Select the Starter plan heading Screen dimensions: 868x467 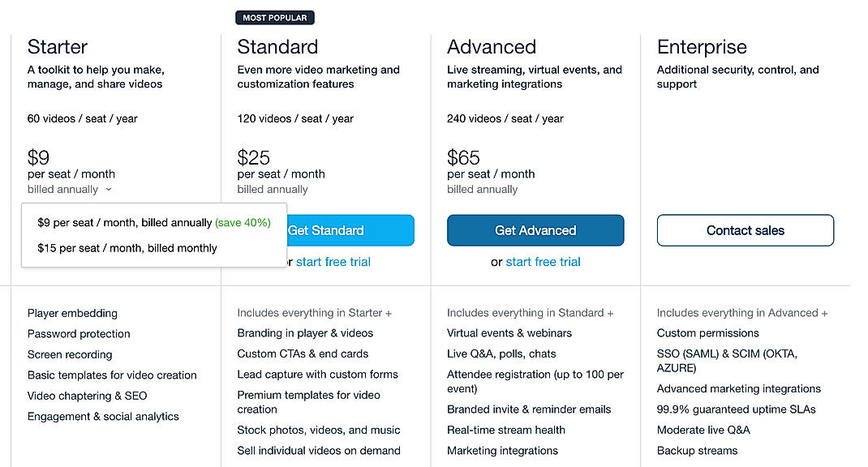[57, 46]
